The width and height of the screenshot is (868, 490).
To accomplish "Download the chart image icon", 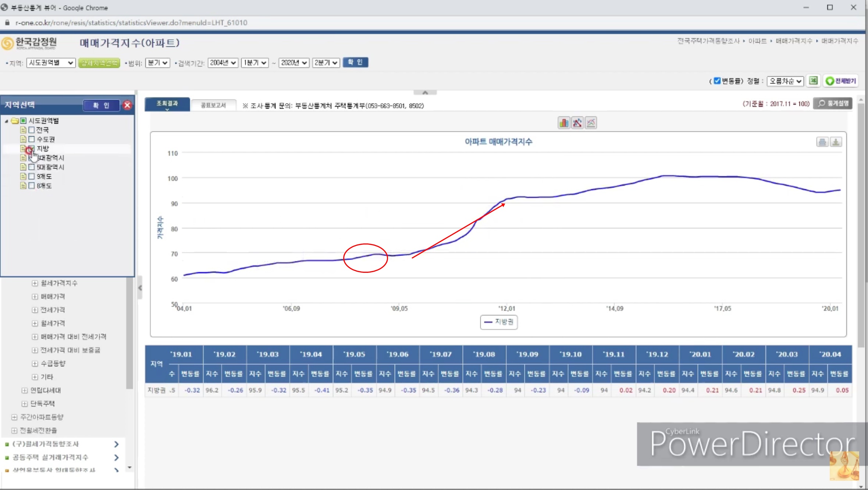I will coord(836,142).
